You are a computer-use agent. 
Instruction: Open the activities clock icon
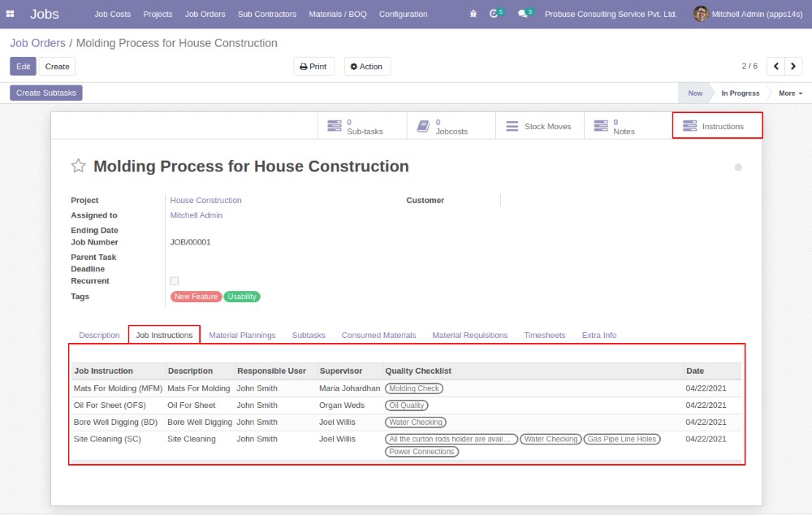pyautogui.click(x=495, y=14)
